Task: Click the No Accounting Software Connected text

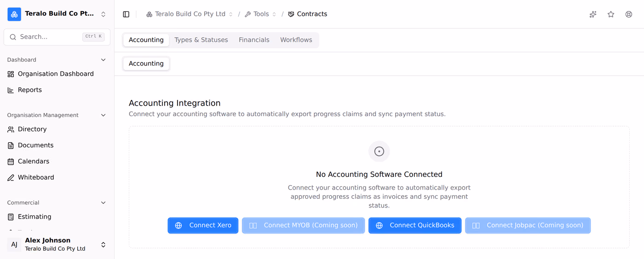Action: (379, 175)
